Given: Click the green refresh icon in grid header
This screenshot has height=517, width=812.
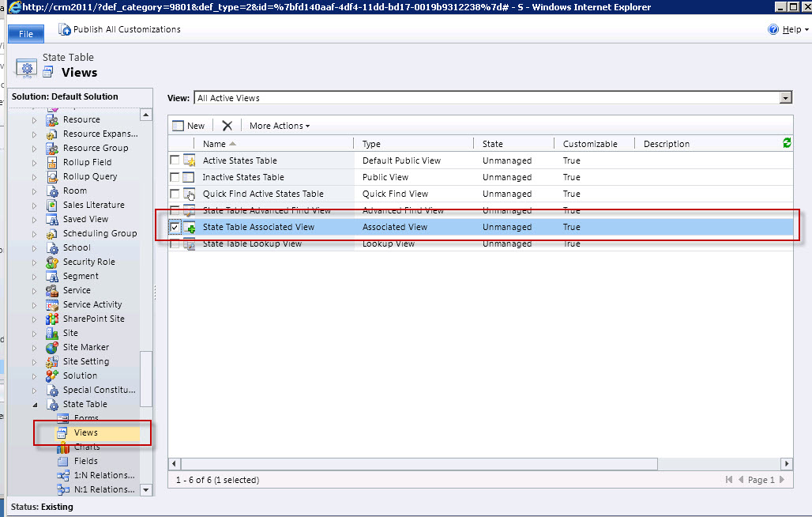Looking at the screenshot, I should 786,143.
